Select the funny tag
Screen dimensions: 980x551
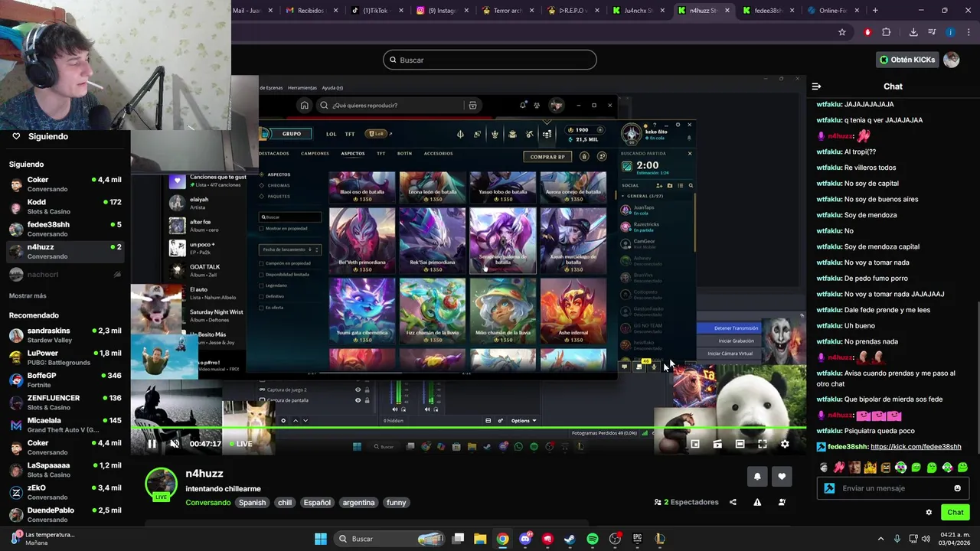point(396,503)
